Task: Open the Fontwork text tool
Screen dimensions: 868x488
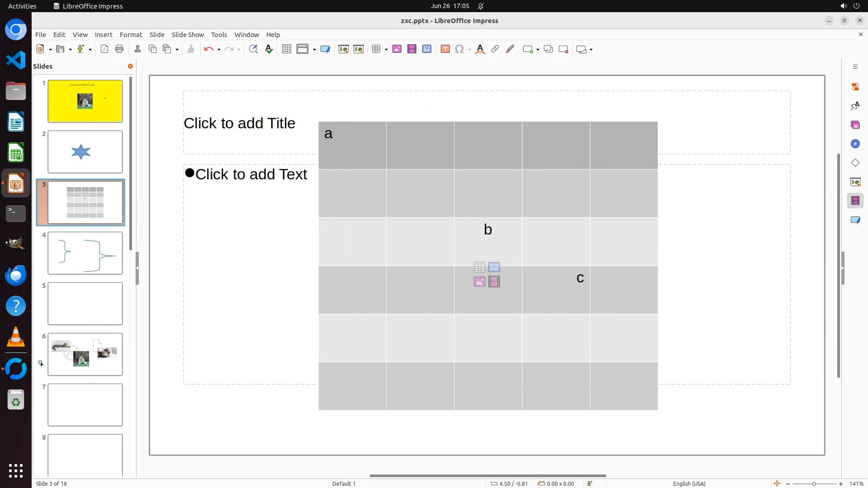Action: 480,49
